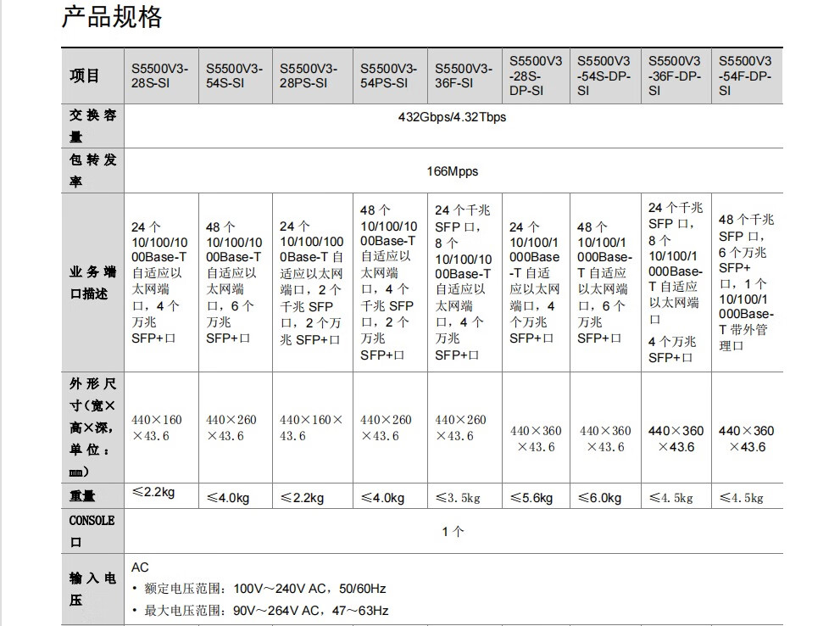Click the 额定电压范围 line
Screen dimensions: 840x626
click(x=259, y=589)
